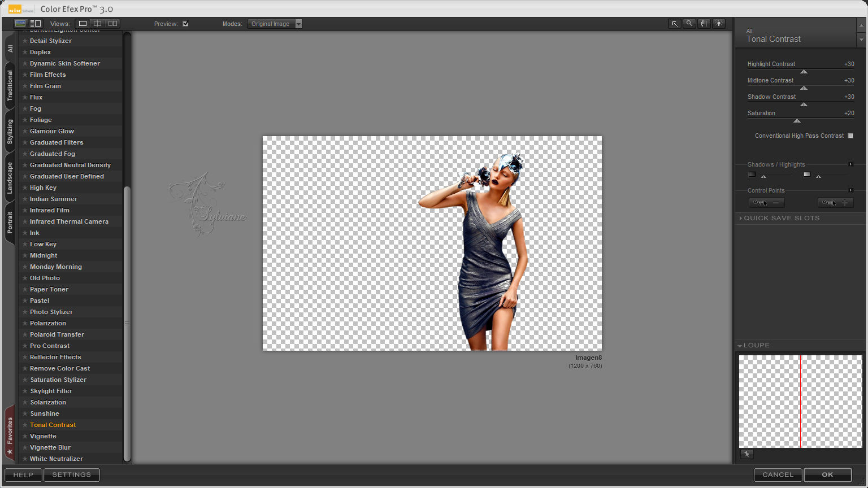Viewport: 868px width, 488px height.
Task: Star the Film Grain filter
Action: (x=25, y=86)
